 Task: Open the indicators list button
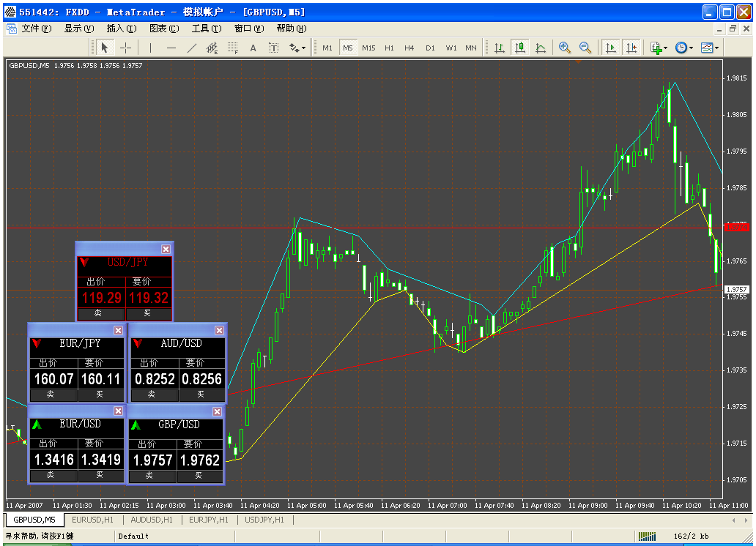[656, 48]
